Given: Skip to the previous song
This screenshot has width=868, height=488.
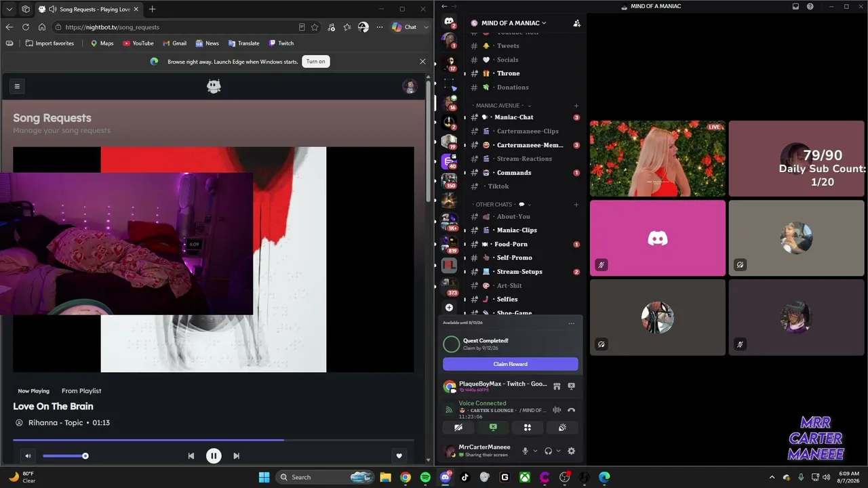Looking at the screenshot, I should (x=191, y=456).
